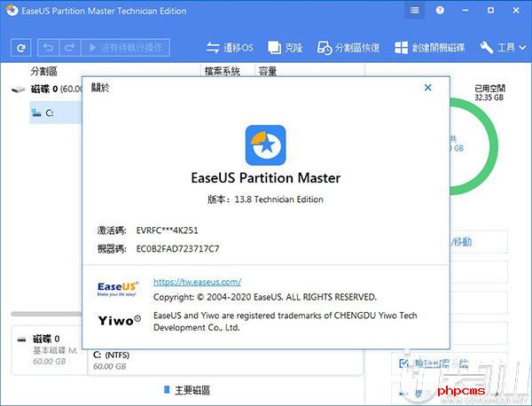The width and height of the screenshot is (532, 406).
Task: Open the https://tw.easeus.com/ link
Action: coord(197,282)
